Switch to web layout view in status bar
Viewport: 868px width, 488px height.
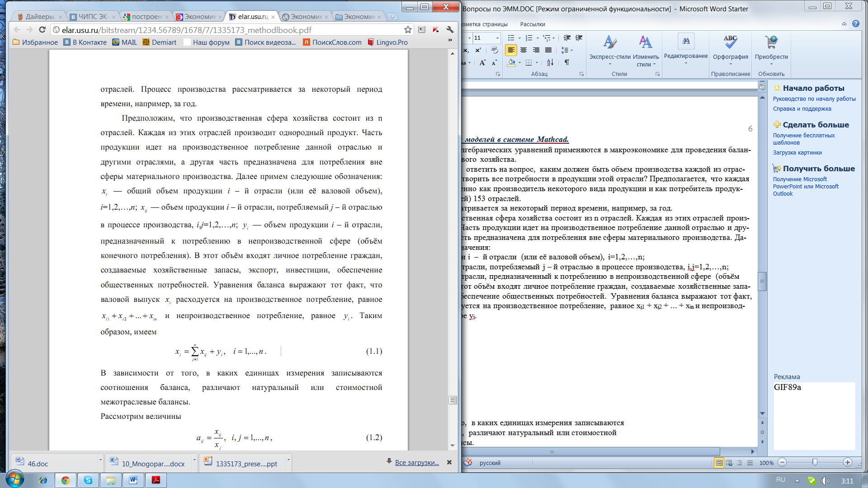coord(729,463)
